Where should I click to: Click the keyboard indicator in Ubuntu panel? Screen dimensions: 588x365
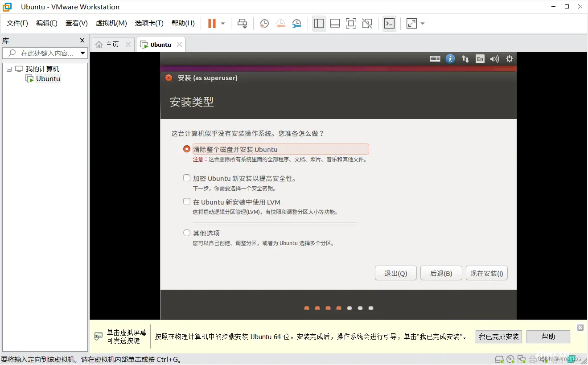pos(435,58)
